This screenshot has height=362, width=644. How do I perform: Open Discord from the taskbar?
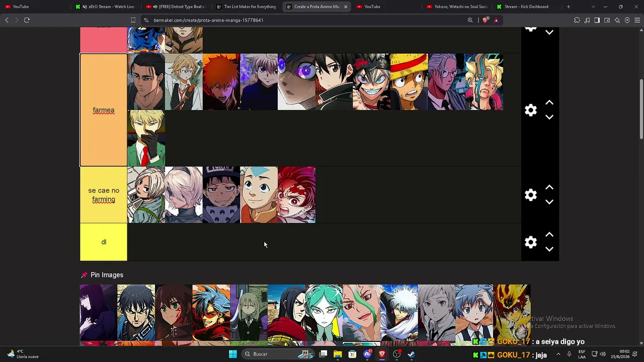[x=367, y=354]
